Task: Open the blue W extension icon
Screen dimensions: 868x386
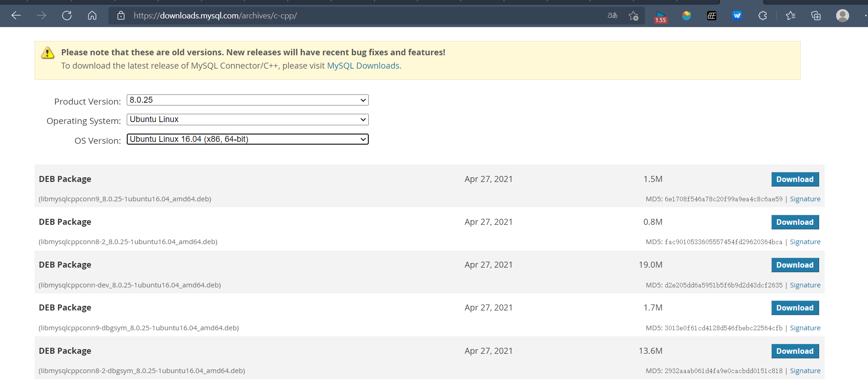Action: point(737,16)
